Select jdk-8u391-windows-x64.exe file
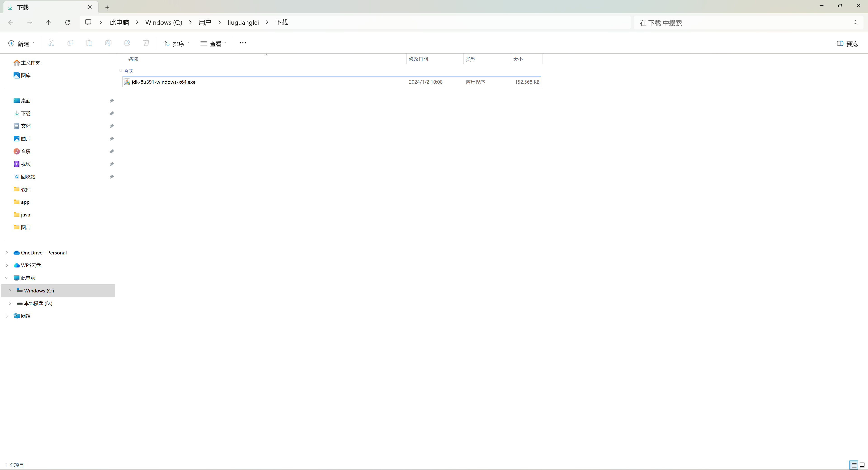 [332, 82]
